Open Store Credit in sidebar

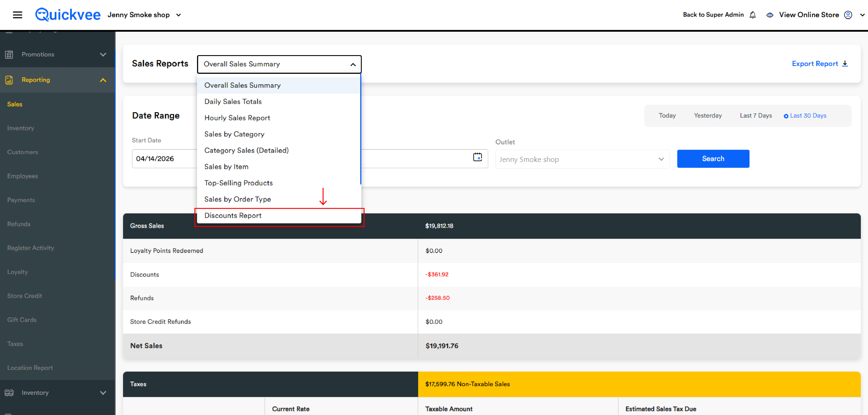point(25,296)
